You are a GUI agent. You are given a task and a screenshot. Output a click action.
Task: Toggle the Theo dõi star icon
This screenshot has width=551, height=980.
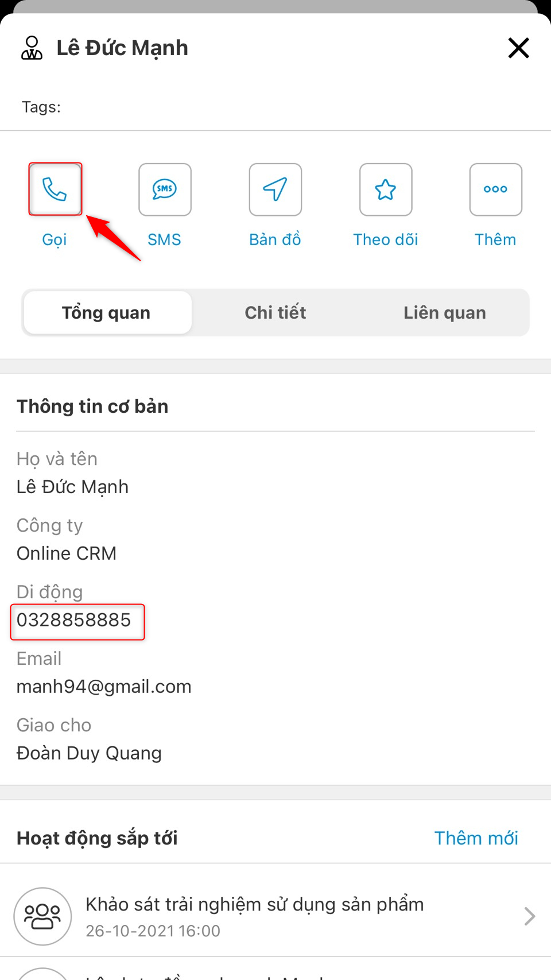click(x=386, y=189)
